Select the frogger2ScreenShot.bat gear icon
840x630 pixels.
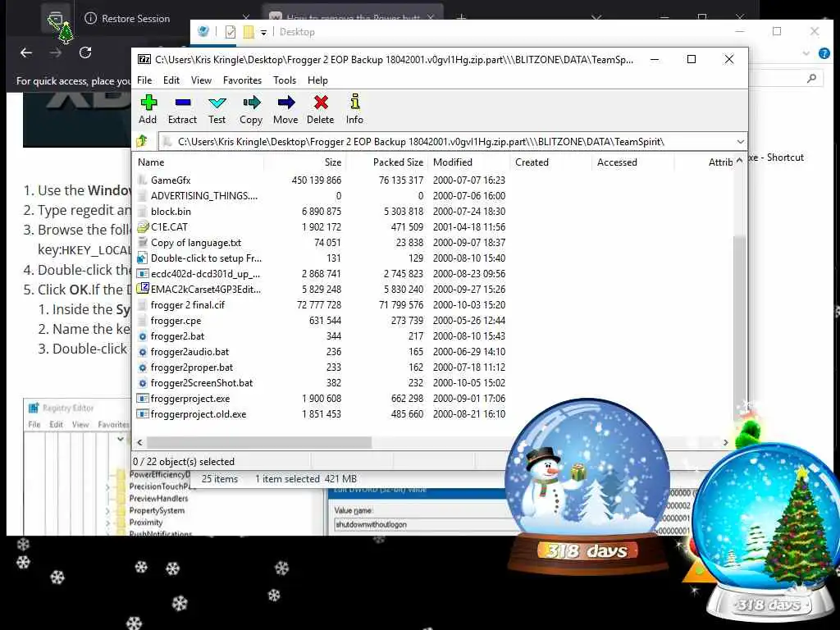click(x=143, y=383)
